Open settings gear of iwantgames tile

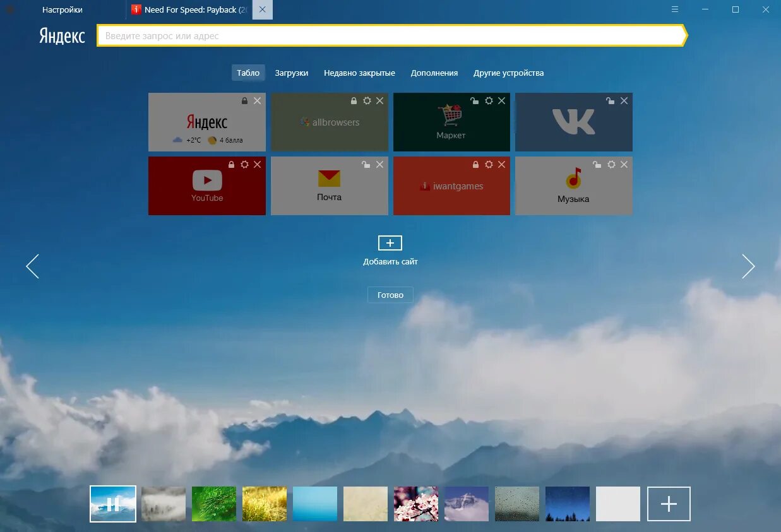(489, 164)
